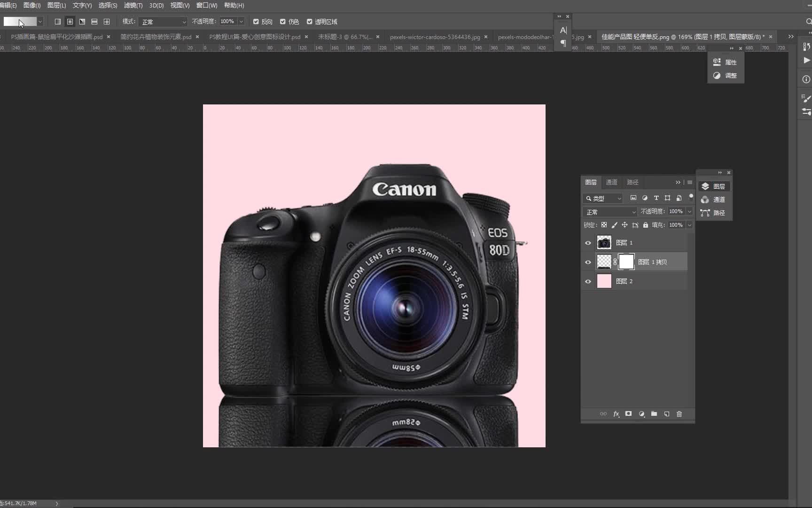The width and height of the screenshot is (812, 508).
Task: Open the 选择(S) menu
Action: point(108,5)
